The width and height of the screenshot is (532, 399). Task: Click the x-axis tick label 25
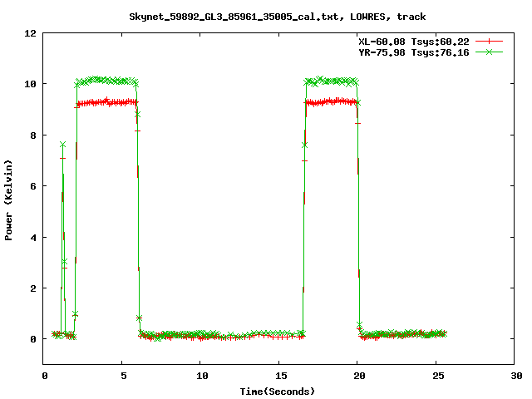438,376
